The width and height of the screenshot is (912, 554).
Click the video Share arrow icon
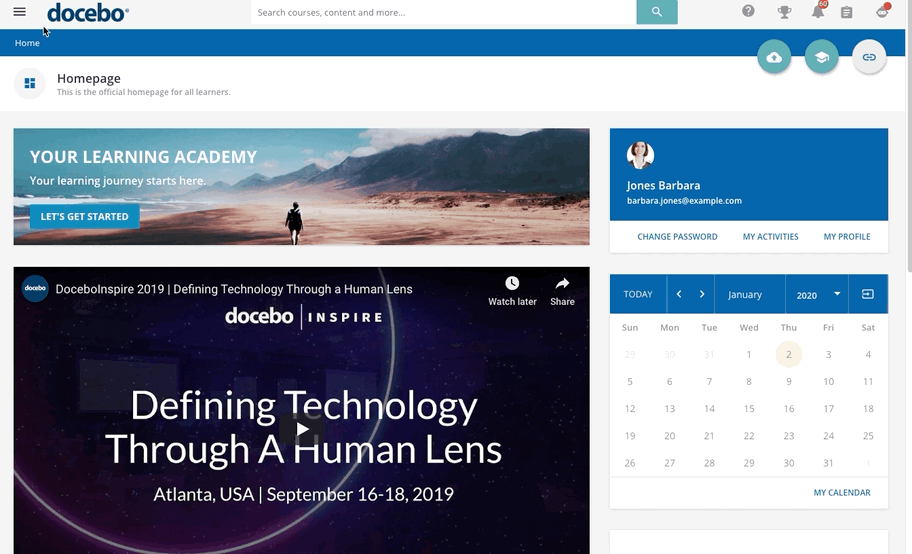[x=562, y=283]
